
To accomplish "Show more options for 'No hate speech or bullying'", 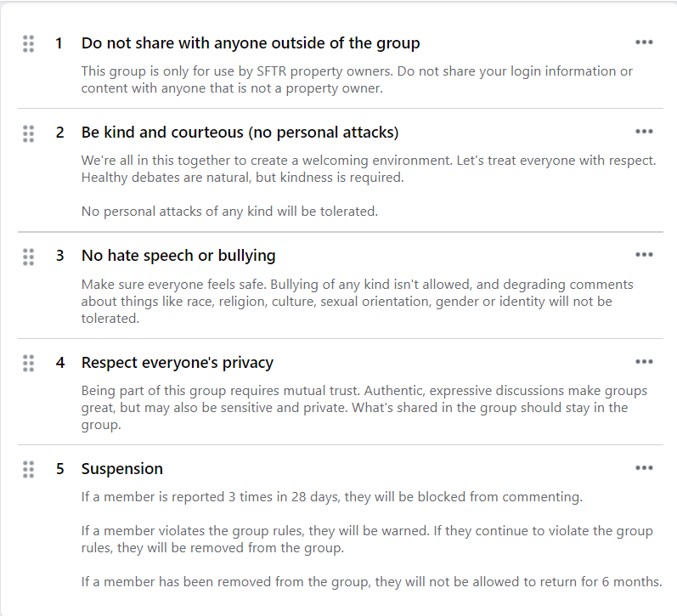I will [644, 255].
